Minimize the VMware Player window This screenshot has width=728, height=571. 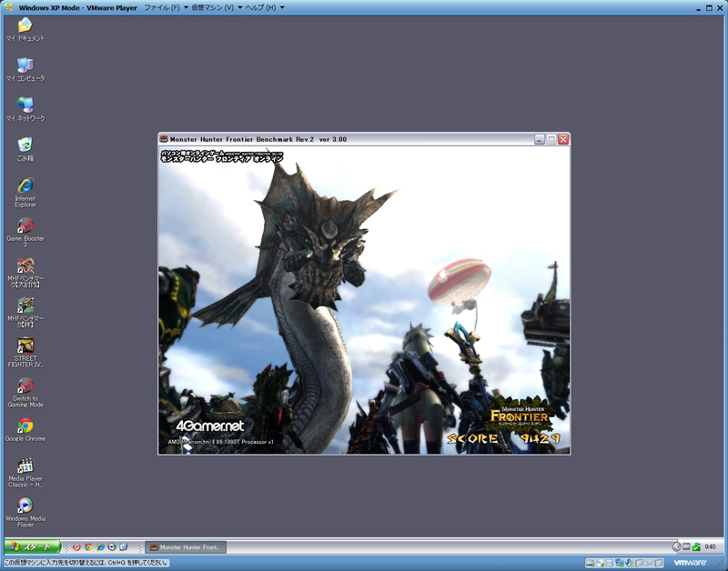[x=699, y=8]
